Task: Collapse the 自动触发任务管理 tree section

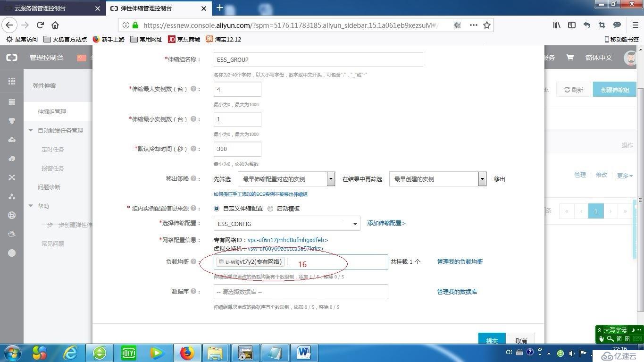Action: (31, 131)
